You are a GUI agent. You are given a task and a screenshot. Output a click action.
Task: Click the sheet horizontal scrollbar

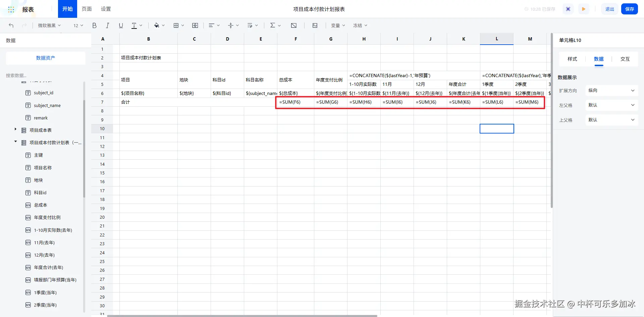click(x=242, y=316)
